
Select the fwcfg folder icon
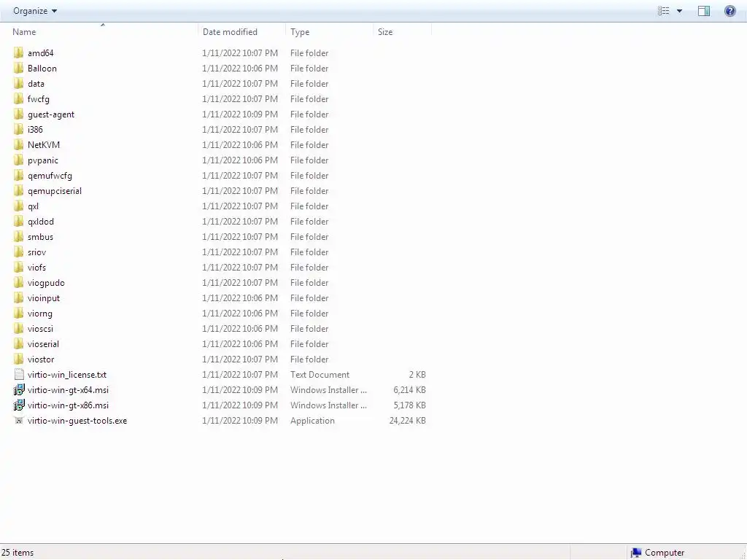(x=18, y=98)
